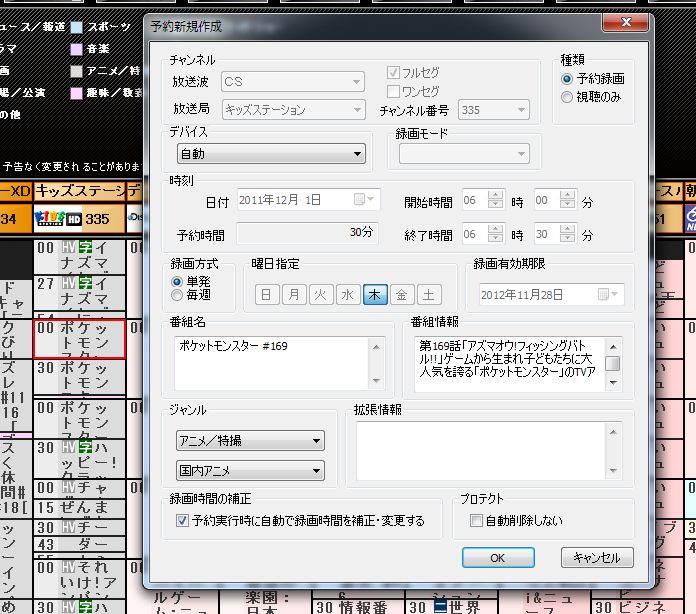Toggle the 金 weekday button
This screenshot has width=696, height=614.
pyautogui.click(x=402, y=295)
